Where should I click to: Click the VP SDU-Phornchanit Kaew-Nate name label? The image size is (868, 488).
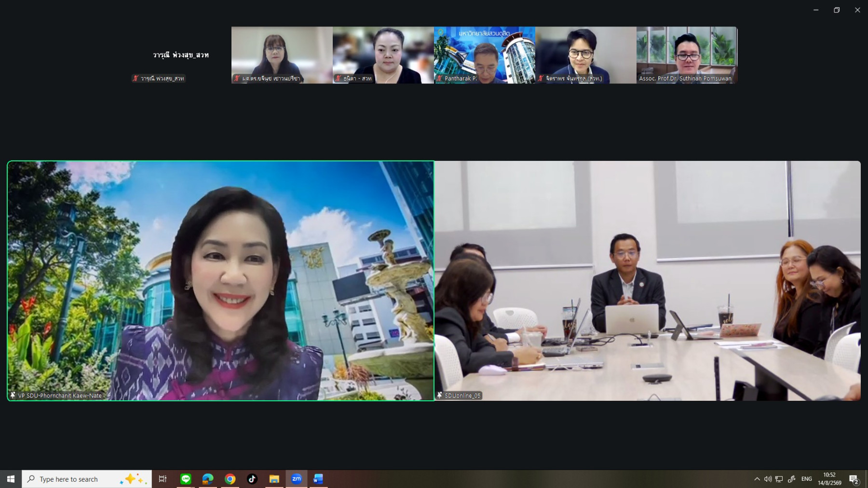point(60,396)
